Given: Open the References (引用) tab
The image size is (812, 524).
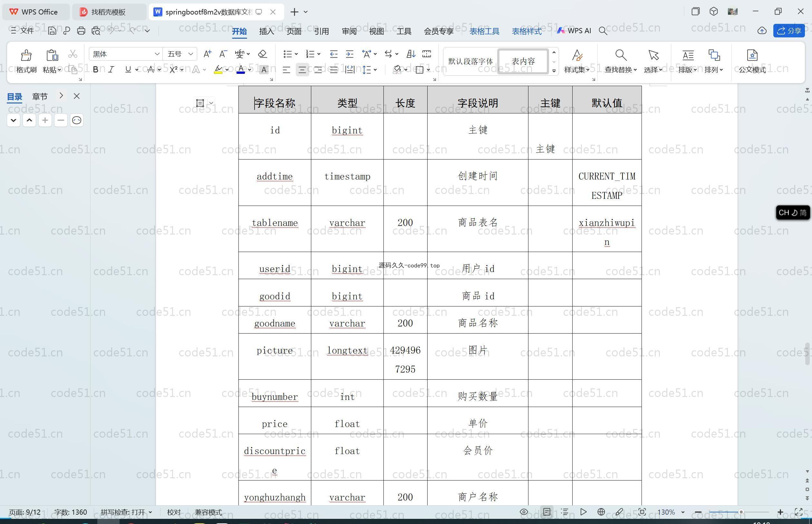Looking at the screenshot, I should [321, 31].
